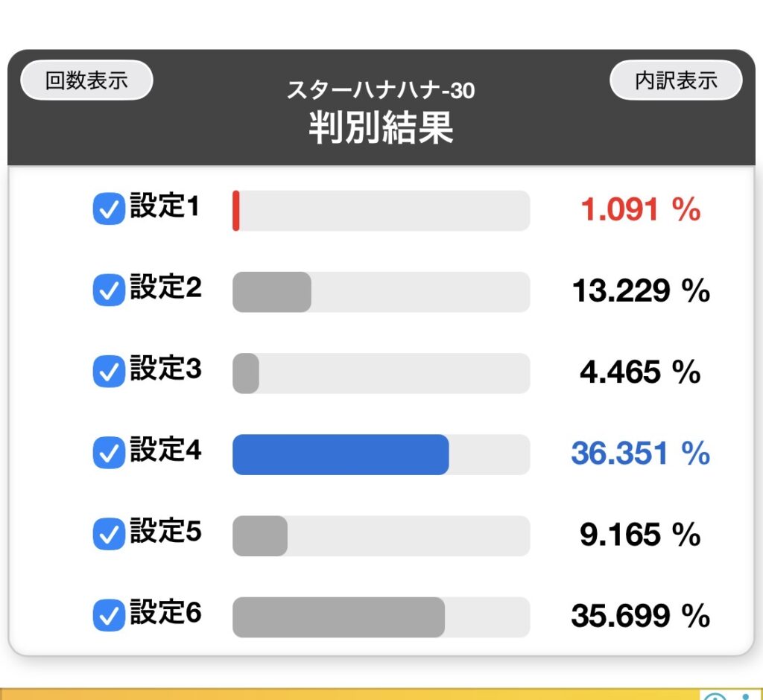Image resolution: width=763 pixels, height=700 pixels.
Task: Click the blue 36.351 % value
Action: 640,454
